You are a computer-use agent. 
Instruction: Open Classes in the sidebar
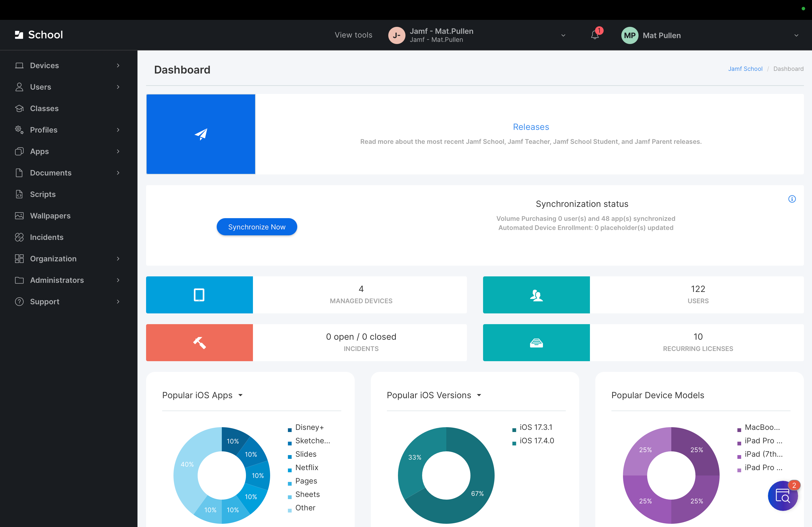click(44, 108)
